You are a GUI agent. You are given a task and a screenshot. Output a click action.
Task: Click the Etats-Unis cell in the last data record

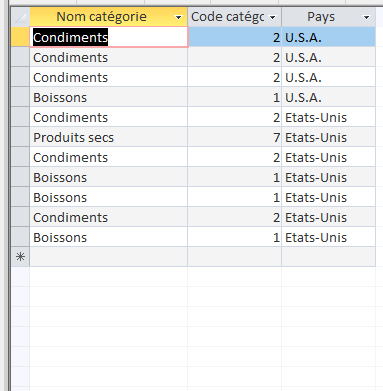click(329, 237)
